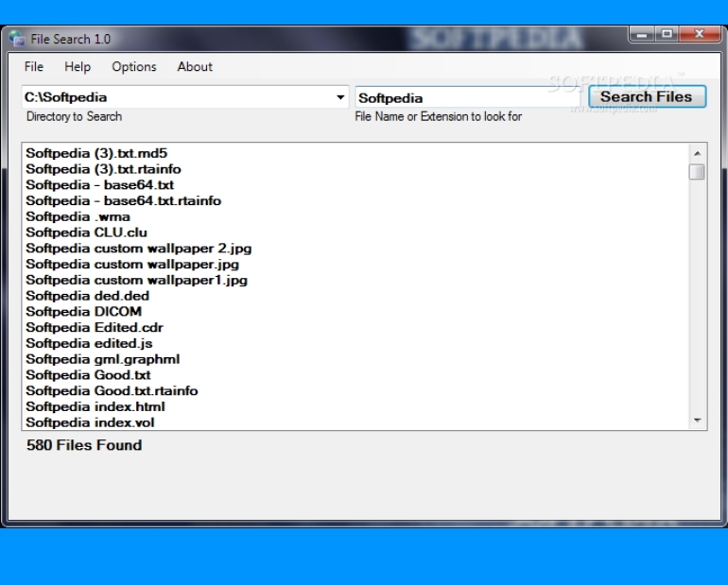Click the results list scrollbar thumb
The height and width of the screenshot is (585, 728).
coord(697,171)
